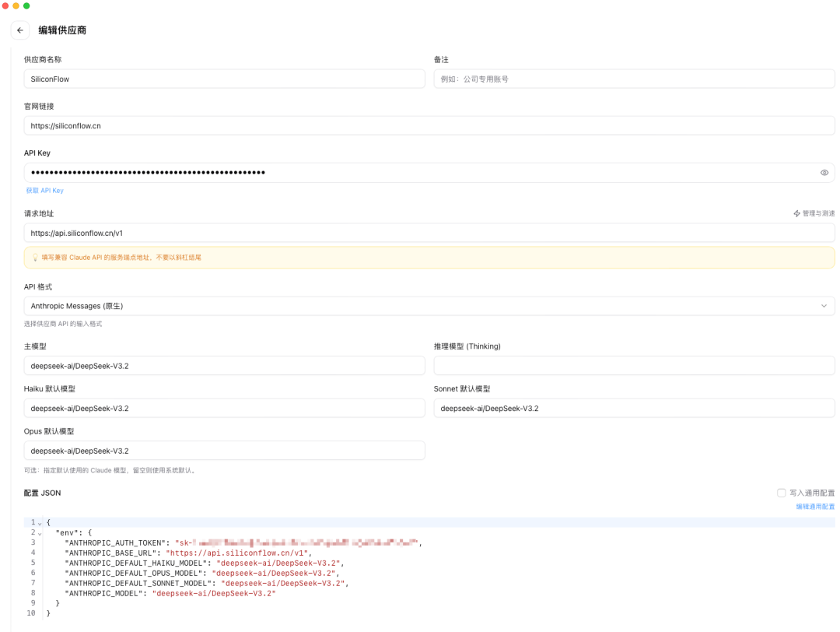
Task: Click the 编辑供应商 page title
Action: [62, 30]
